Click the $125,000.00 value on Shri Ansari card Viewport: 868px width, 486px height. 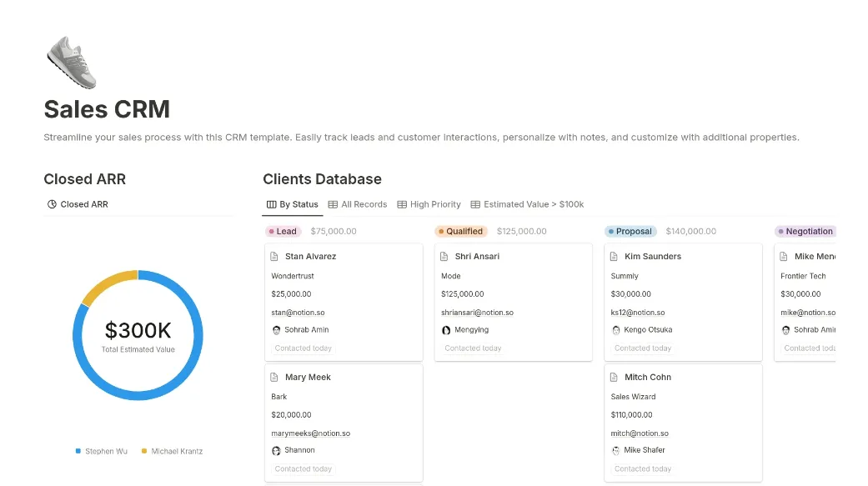[x=462, y=294]
